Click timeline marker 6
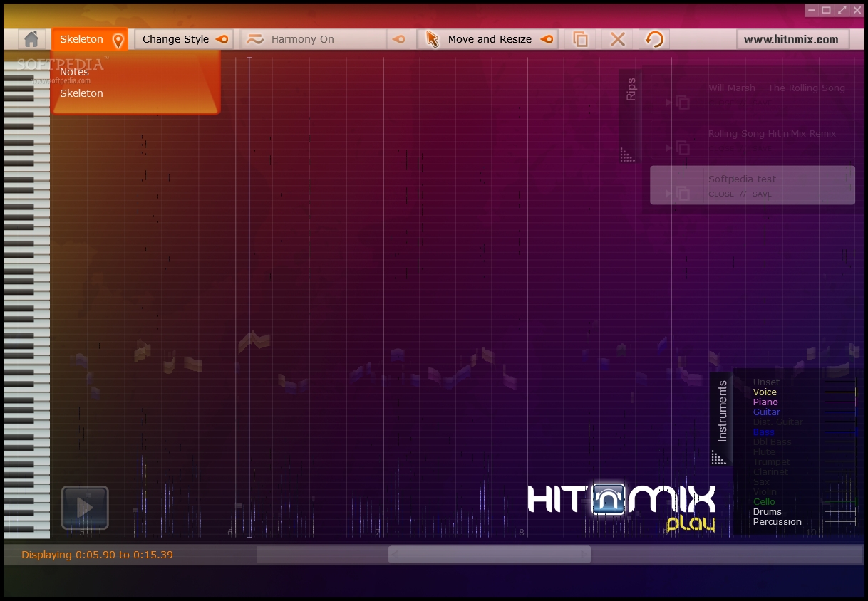 click(230, 533)
